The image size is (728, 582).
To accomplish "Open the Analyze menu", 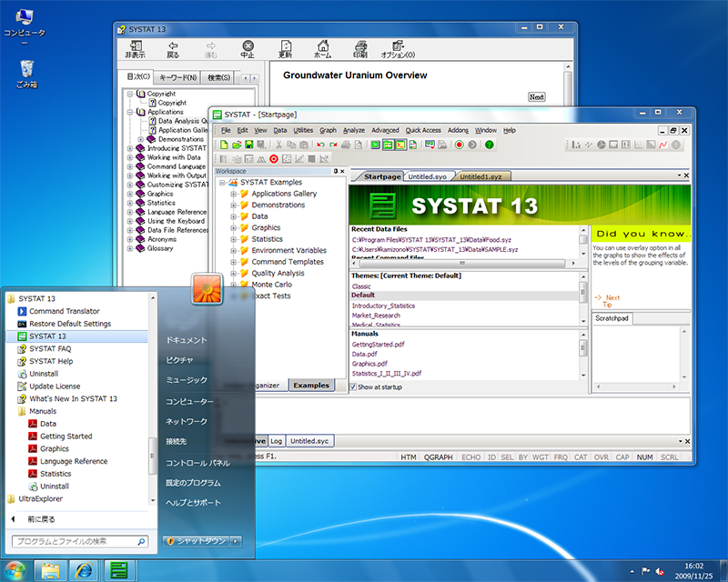I will click(x=354, y=130).
